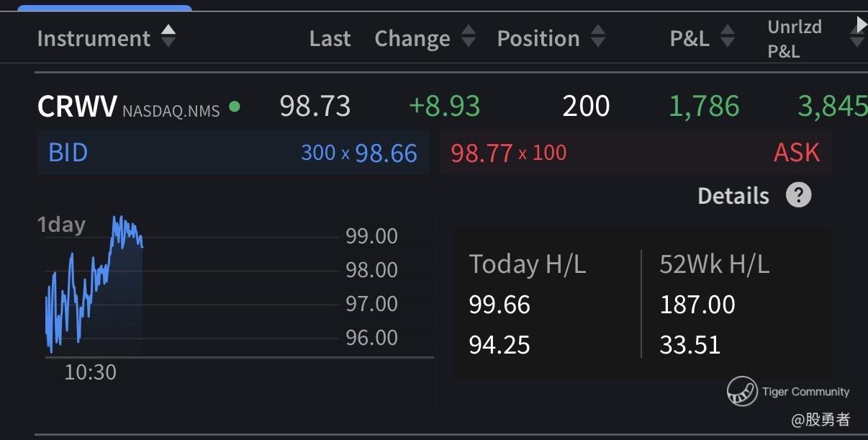Viewport: 868px width, 440px height.
Task: Click the green market status dot beside CRWV
Action: click(234, 107)
